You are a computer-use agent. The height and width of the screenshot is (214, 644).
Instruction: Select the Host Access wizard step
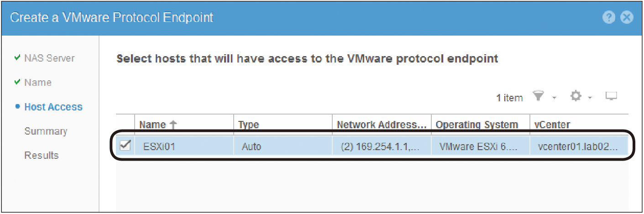pyautogui.click(x=53, y=107)
